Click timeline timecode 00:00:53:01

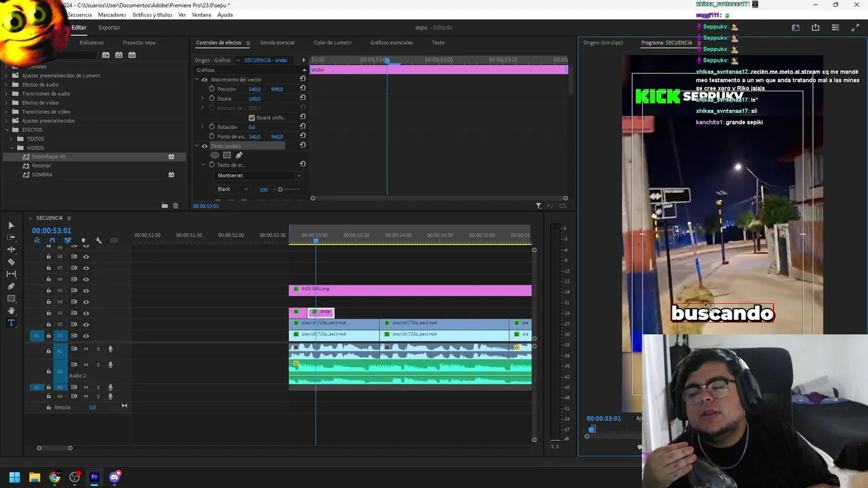click(52, 230)
